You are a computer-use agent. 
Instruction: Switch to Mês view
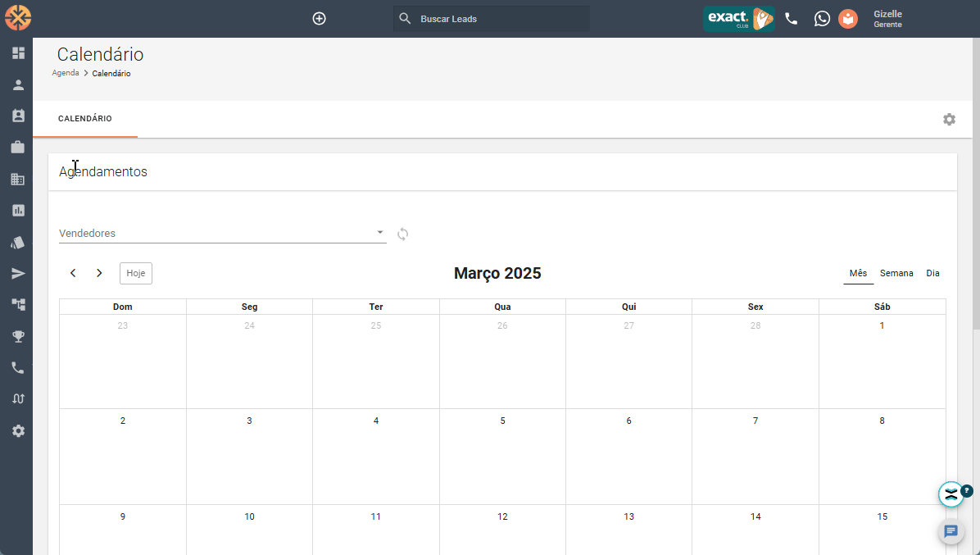[x=858, y=273]
